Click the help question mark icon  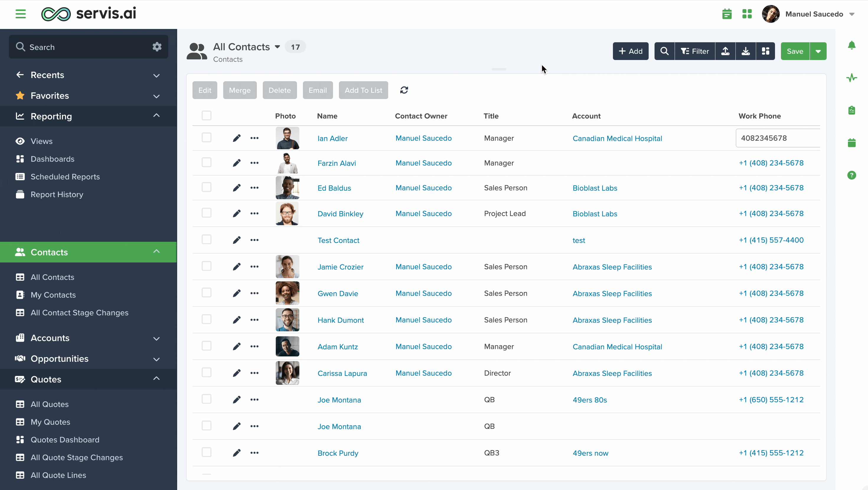point(851,175)
